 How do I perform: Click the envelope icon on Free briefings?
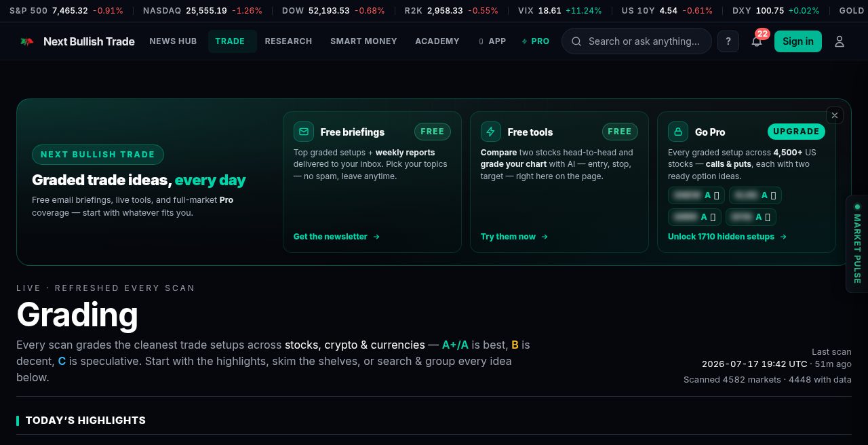(304, 132)
